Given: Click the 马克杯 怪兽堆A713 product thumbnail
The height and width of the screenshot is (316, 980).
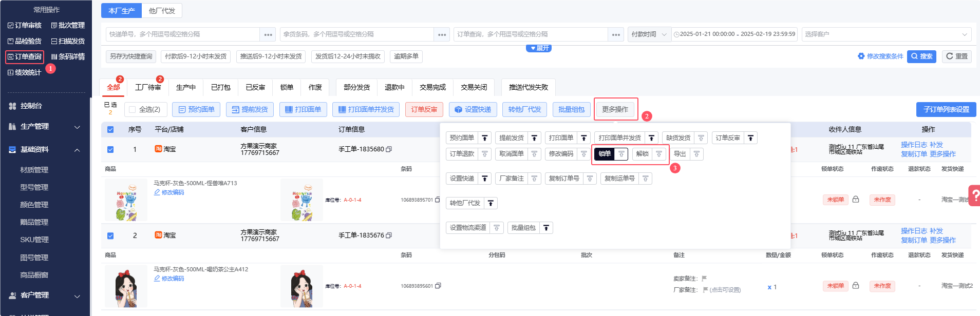Looking at the screenshot, I should pyautogui.click(x=126, y=200).
